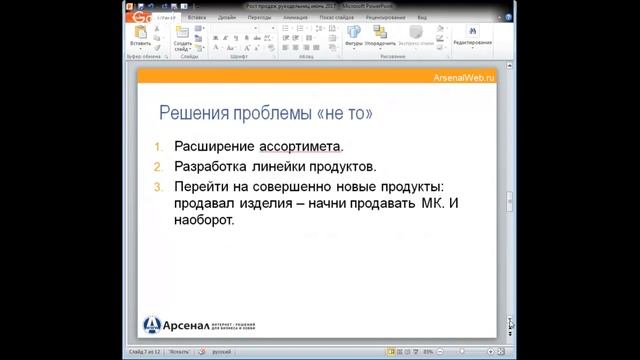Open the Character Spacing AV dropdown
Image resolution: width=640 pixels, height=360 pixels.
[x=268, y=38]
